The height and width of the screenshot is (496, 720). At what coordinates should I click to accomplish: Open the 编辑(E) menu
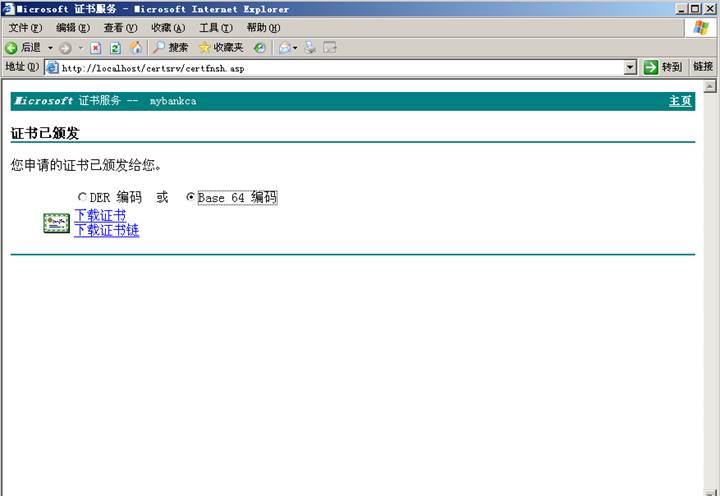(x=73, y=28)
